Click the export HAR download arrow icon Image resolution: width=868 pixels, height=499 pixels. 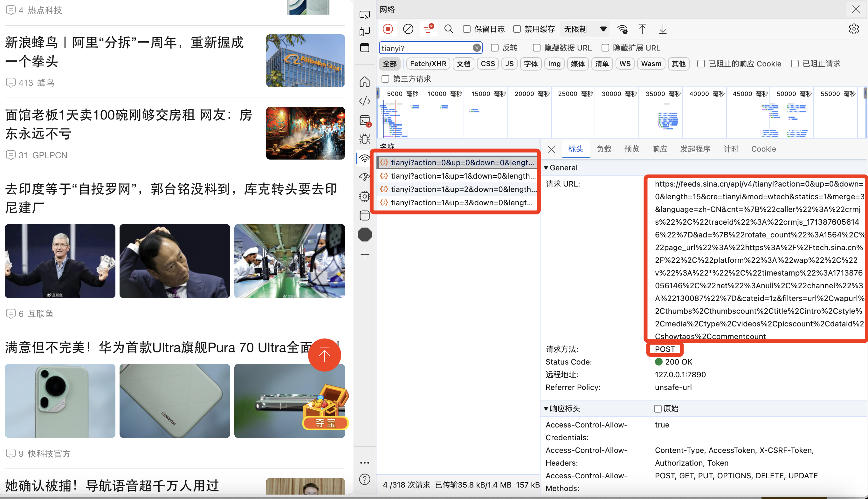(663, 29)
